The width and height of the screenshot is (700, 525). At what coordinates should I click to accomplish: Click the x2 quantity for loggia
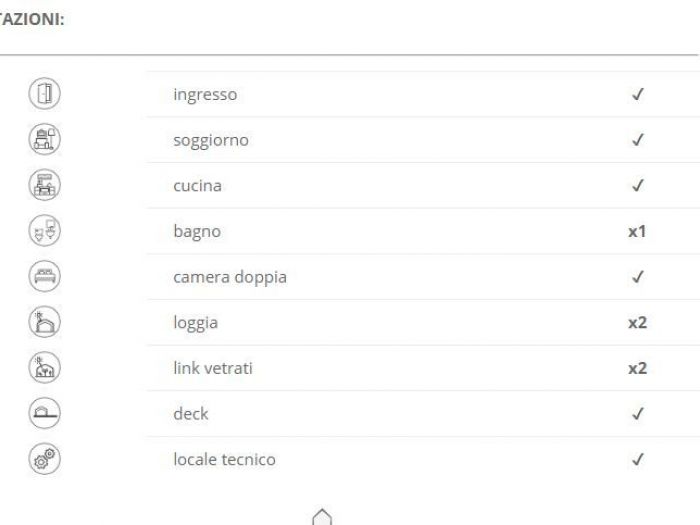(637, 323)
